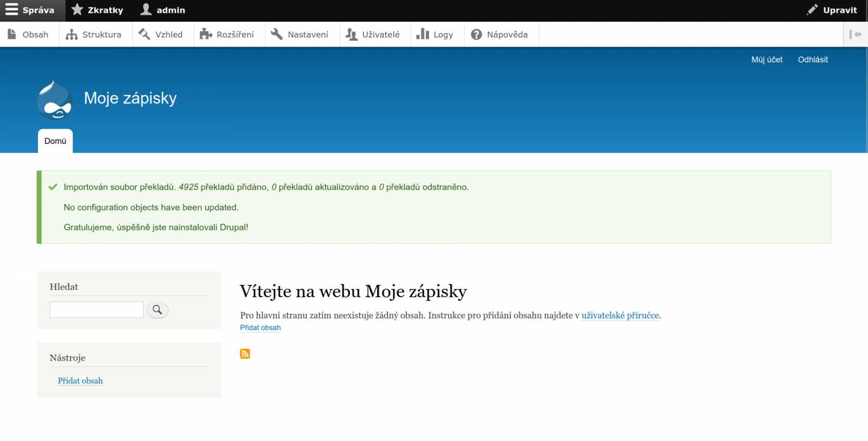Open the Obsah content menu
Screen dimensions: 868x441
[x=28, y=34]
